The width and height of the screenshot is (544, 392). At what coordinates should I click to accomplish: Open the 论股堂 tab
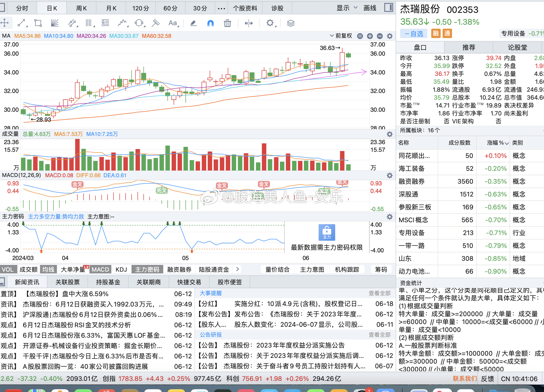coord(517,47)
